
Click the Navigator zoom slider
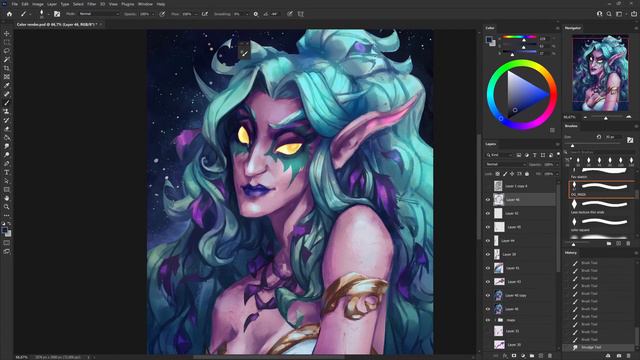606,117
